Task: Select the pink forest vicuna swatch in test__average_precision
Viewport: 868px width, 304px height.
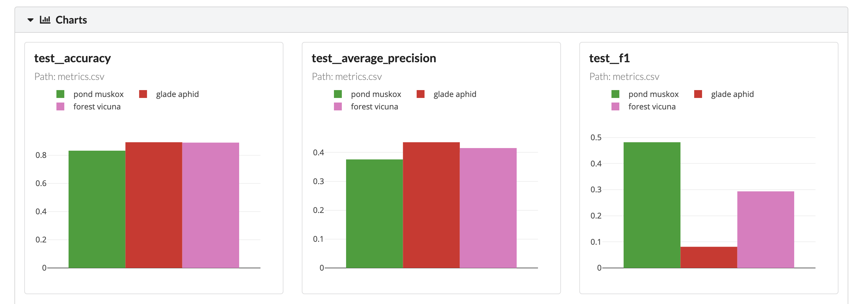Action: [x=339, y=106]
